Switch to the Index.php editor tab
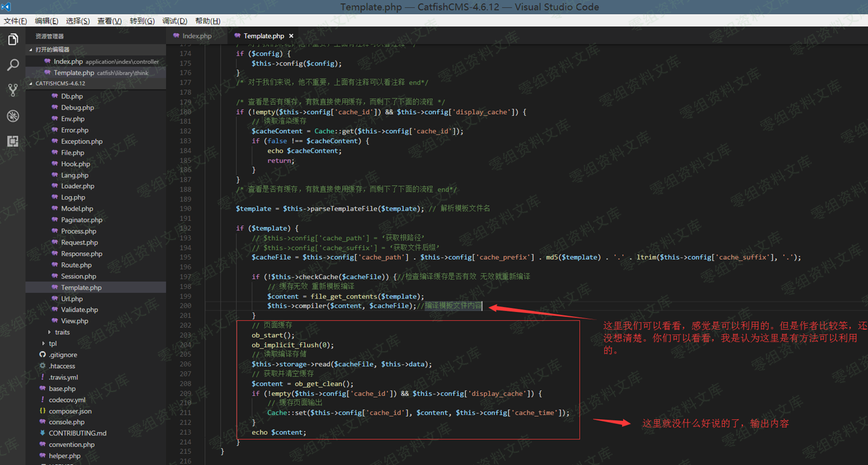This screenshot has height=465, width=868. (x=196, y=36)
